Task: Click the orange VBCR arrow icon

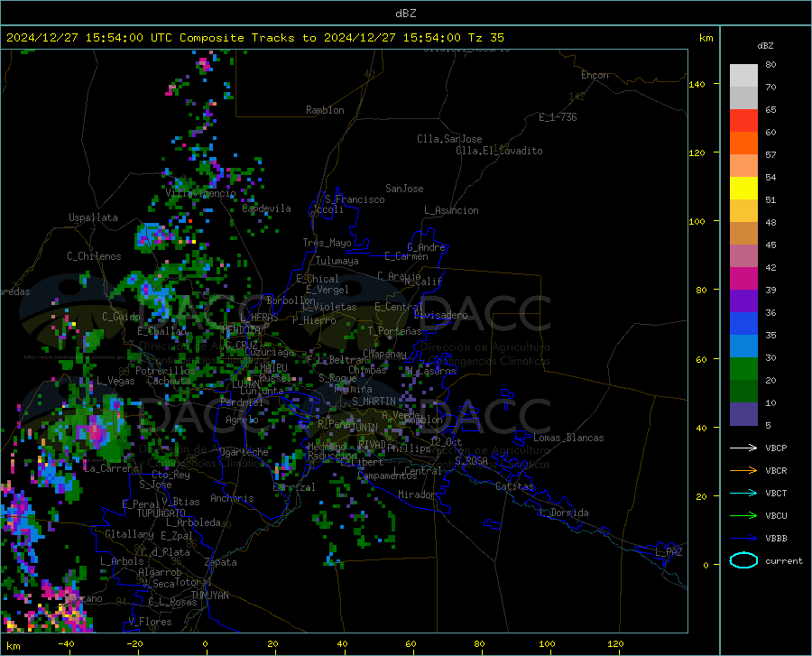Action: point(743,470)
